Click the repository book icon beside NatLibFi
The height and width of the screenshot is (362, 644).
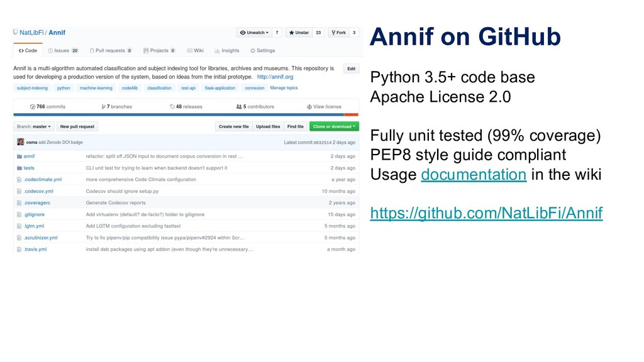point(15,32)
